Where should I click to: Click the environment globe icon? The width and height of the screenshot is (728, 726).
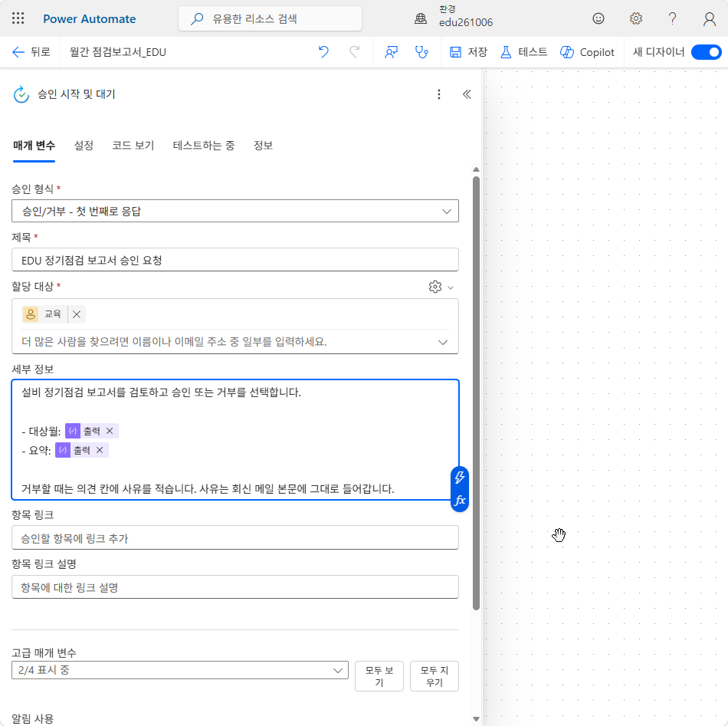tap(421, 18)
